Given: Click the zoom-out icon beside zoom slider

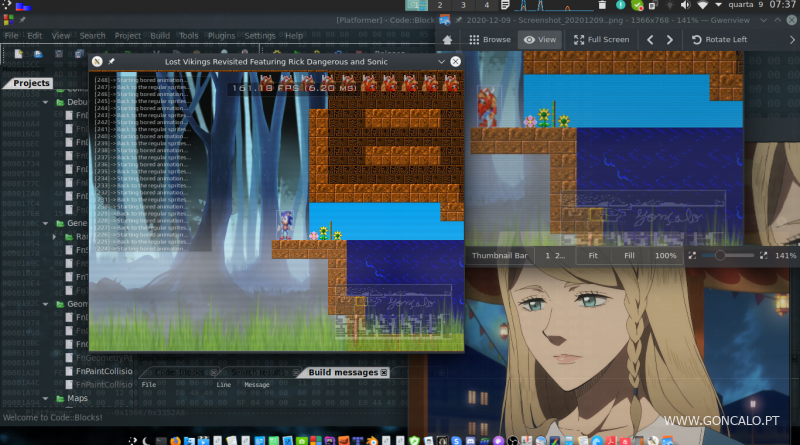Looking at the screenshot, I should (x=692, y=255).
